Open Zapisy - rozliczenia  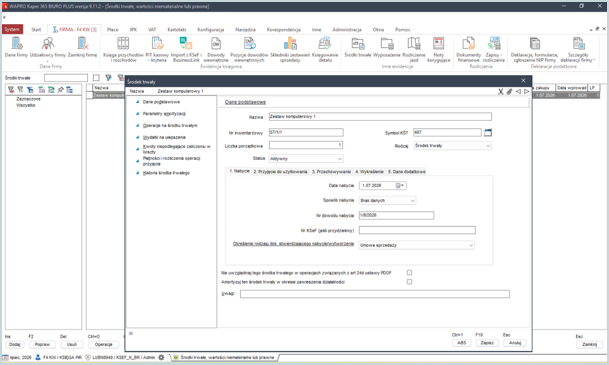pos(494,49)
